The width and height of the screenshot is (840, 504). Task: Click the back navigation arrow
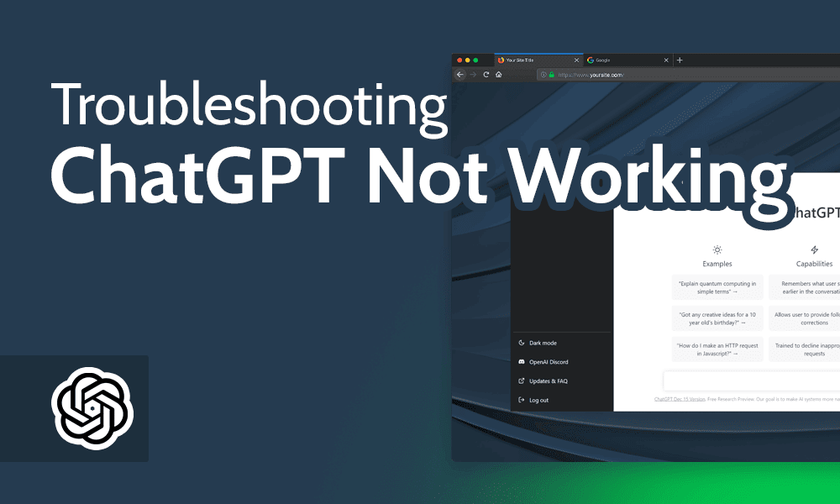(x=460, y=74)
